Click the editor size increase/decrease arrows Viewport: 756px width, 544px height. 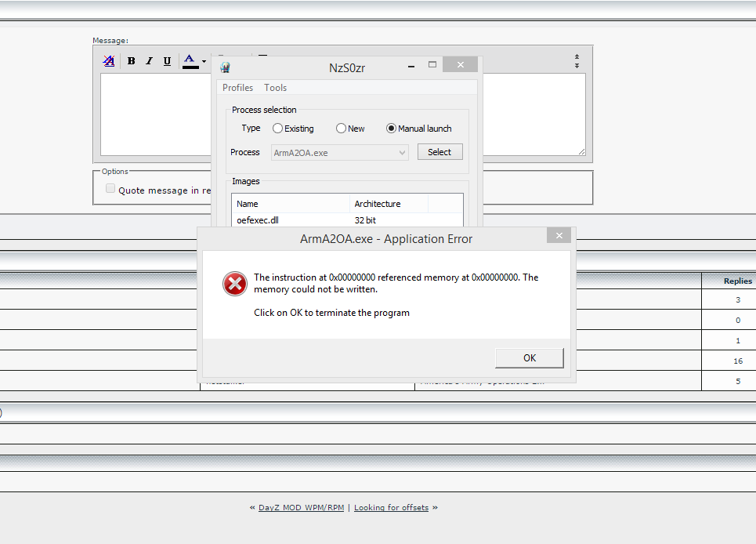(577, 61)
